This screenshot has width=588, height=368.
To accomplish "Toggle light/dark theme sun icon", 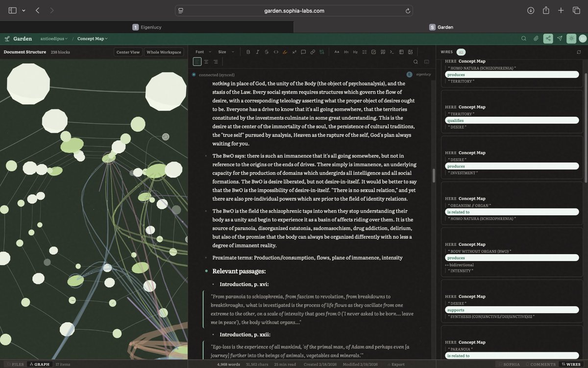I will click(571, 38).
